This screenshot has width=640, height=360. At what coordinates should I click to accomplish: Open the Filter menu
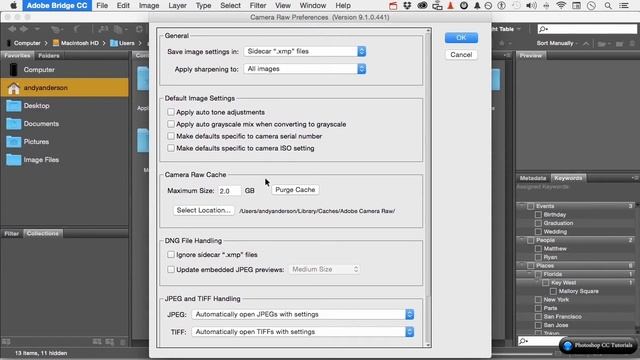(258, 6)
